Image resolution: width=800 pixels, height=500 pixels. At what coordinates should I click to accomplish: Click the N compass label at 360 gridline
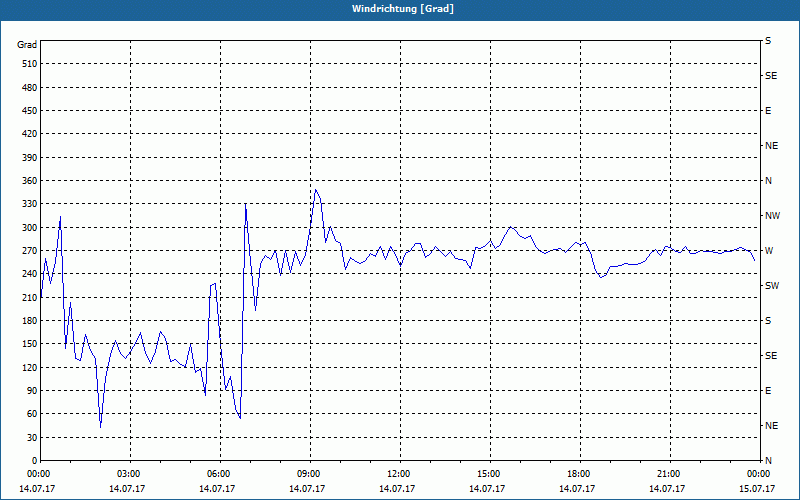pos(768,181)
